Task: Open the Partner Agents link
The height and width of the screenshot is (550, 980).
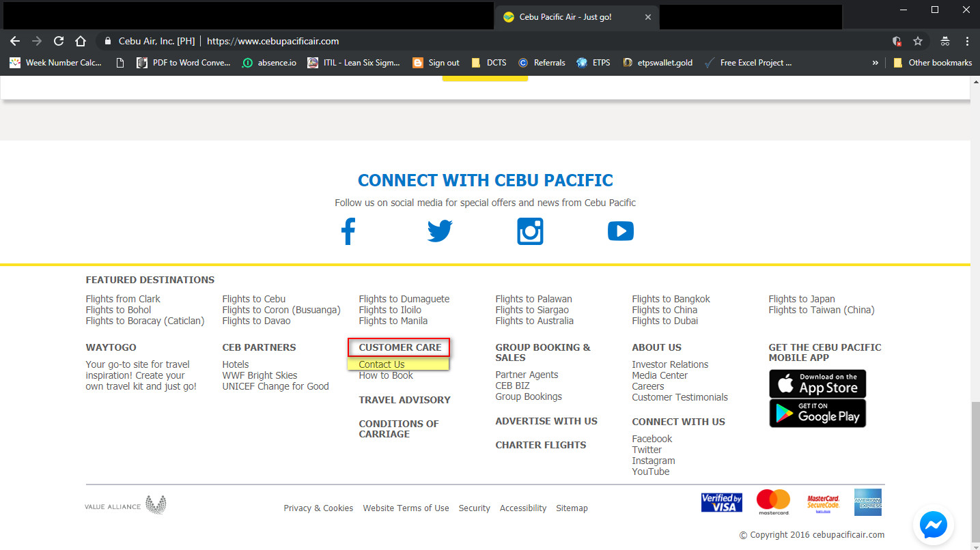Action: point(527,375)
